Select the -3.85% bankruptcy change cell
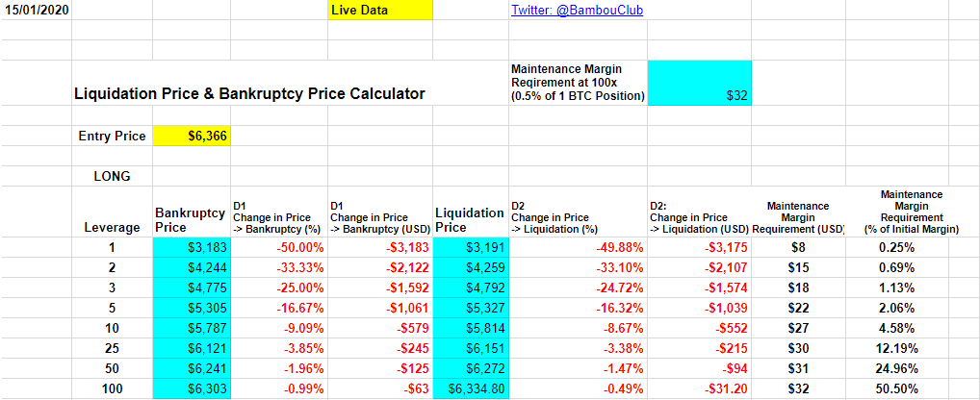Viewport: 980px width, 400px height. coord(279,348)
